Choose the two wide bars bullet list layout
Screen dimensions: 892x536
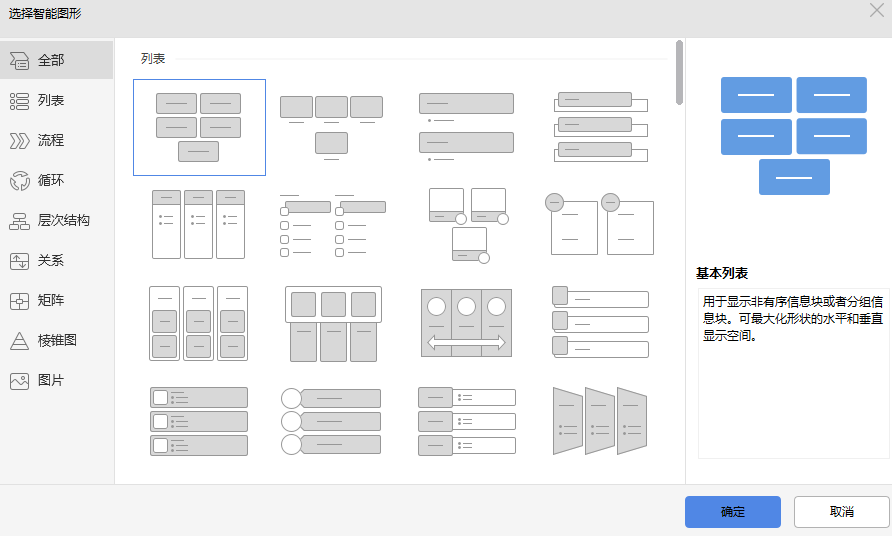point(466,127)
